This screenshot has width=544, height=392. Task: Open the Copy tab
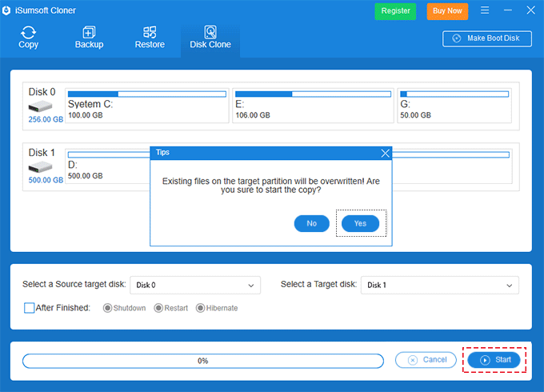28,38
